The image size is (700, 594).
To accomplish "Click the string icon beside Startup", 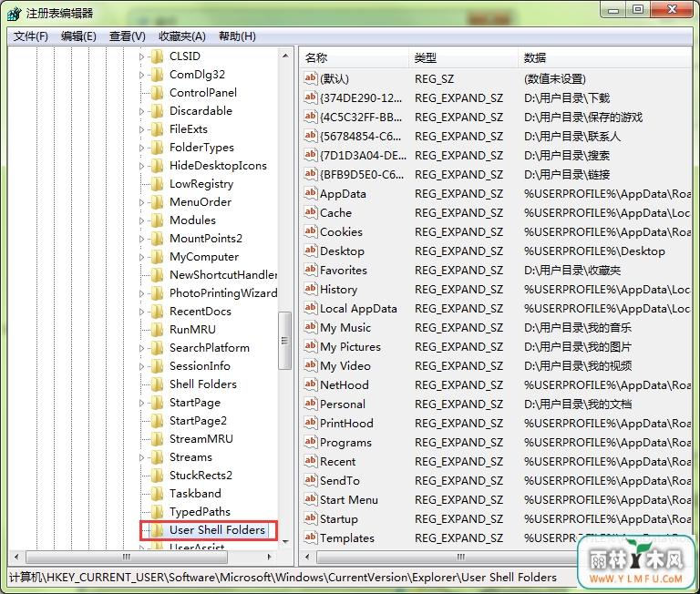I will (310, 518).
